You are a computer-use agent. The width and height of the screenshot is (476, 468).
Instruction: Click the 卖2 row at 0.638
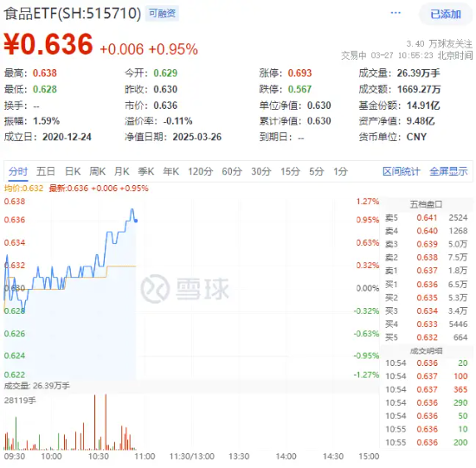(x=426, y=258)
